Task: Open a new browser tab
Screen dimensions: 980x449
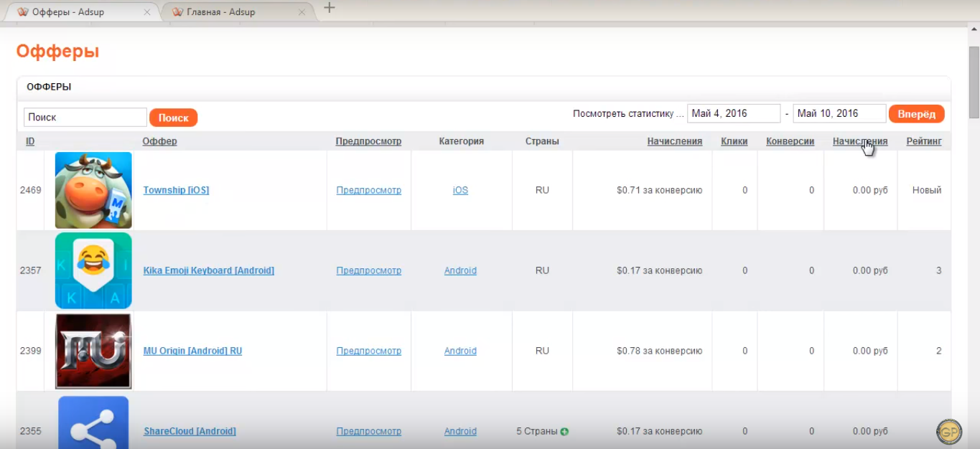Action: tap(330, 8)
